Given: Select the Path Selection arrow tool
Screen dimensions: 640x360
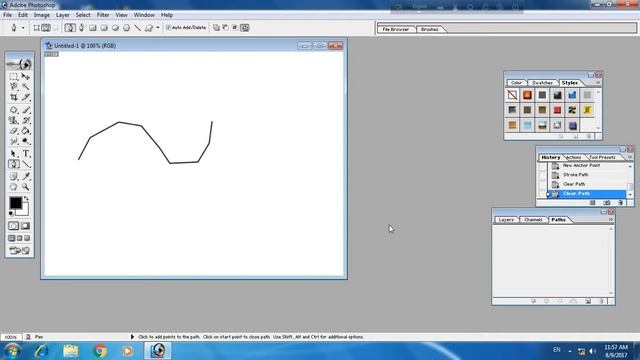Looking at the screenshot, I should tap(13, 153).
